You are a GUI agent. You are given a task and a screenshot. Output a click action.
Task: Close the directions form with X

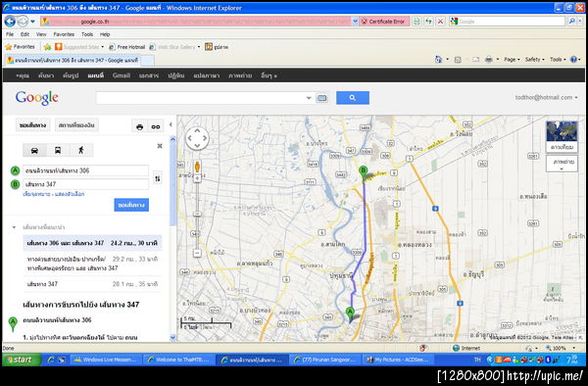click(160, 146)
